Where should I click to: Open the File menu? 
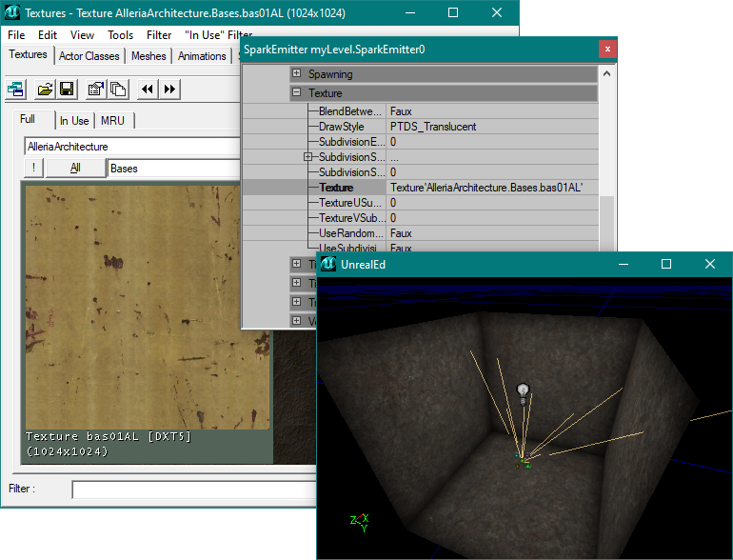click(x=16, y=35)
